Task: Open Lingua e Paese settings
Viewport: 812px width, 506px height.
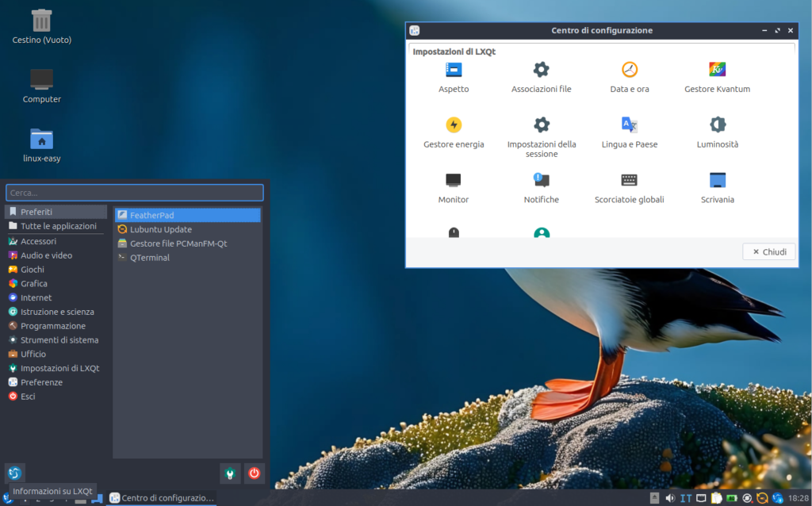Action: point(629,125)
